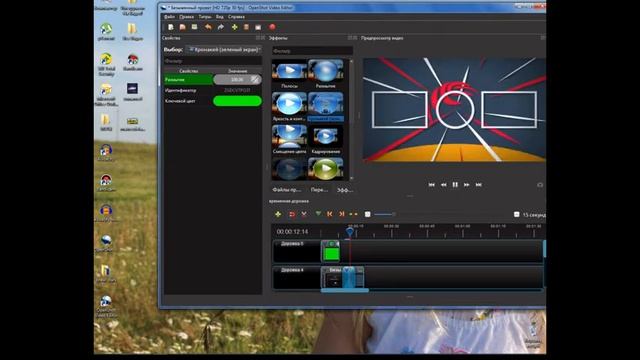The height and width of the screenshot is (360, 640).
Task: Click the blue timeline playhead marker
Action: [x=350, y=231]
